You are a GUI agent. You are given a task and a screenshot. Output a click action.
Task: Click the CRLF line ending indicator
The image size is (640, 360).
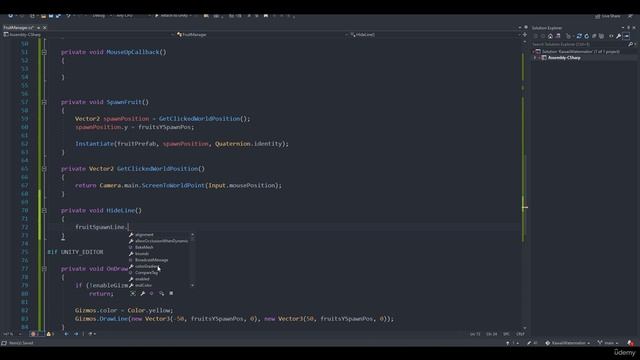(x=520, y=334)
